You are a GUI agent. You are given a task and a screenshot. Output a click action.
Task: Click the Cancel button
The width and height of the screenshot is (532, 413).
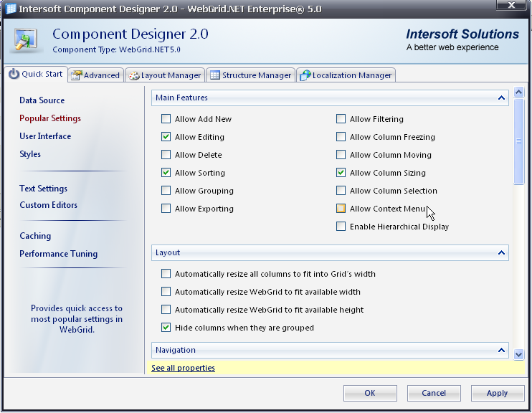coord(434,393)
